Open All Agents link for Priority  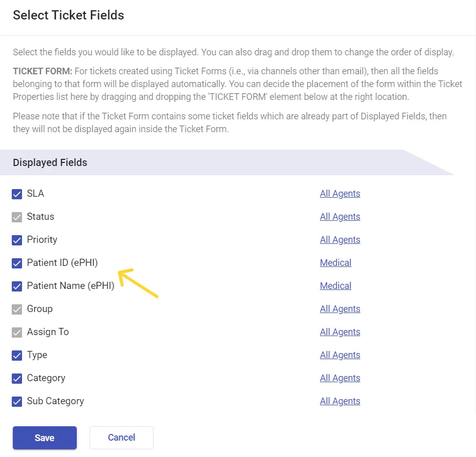click(x=340, y=240)
